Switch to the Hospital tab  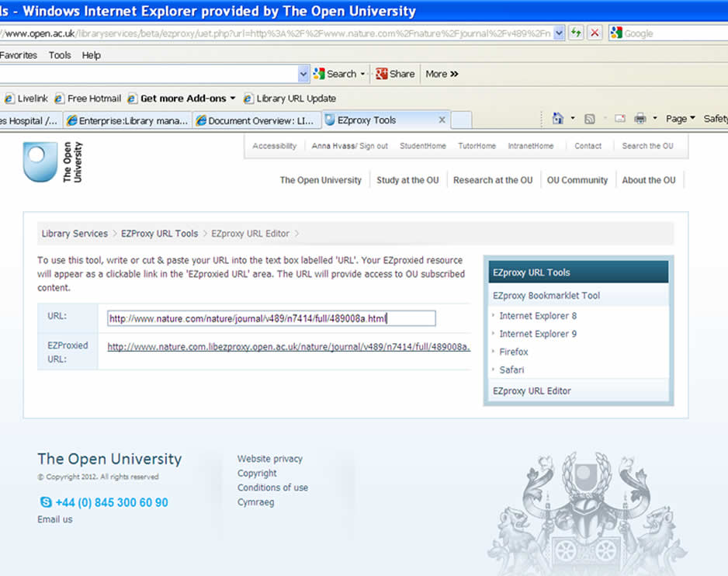(30, 120)
